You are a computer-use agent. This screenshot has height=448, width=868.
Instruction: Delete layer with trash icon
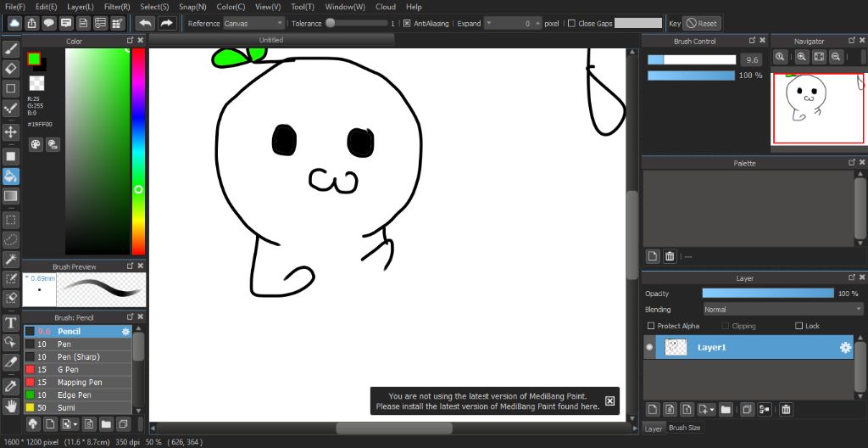pos(786,410)
